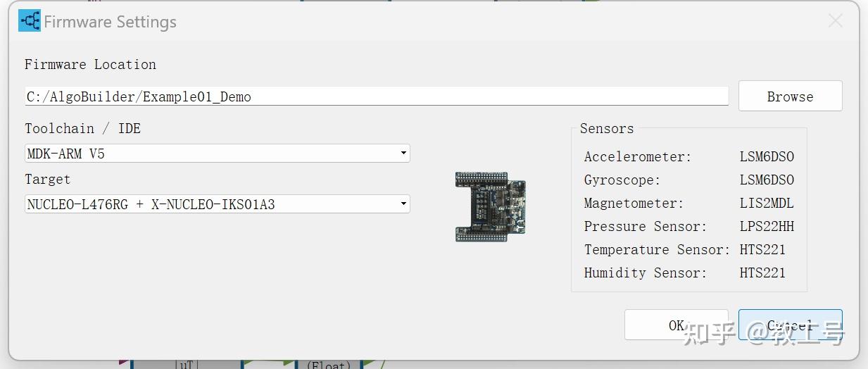Click the Sensors group heading
Image resolution: width=868 pixels, height=369 pixels.
[x=606, y=128]
